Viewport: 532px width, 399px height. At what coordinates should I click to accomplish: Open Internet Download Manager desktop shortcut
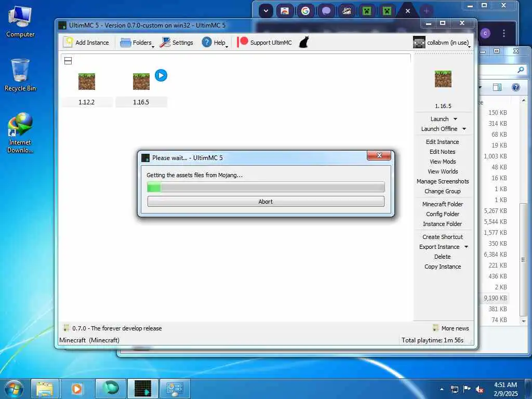(20, 133)
